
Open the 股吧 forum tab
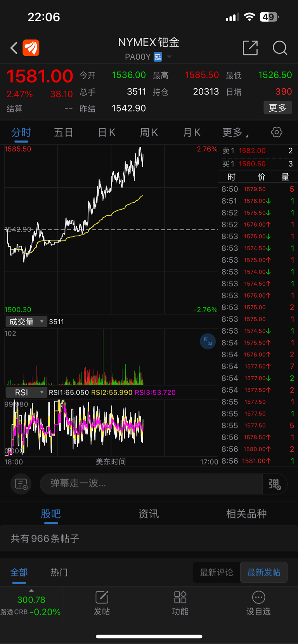[51, 514]
